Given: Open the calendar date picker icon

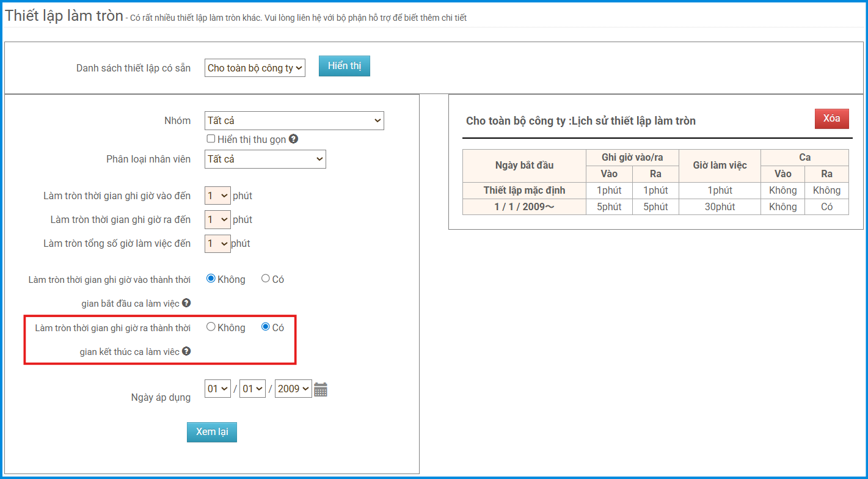Looking at the screenshot, I should (x=321, y=389).
